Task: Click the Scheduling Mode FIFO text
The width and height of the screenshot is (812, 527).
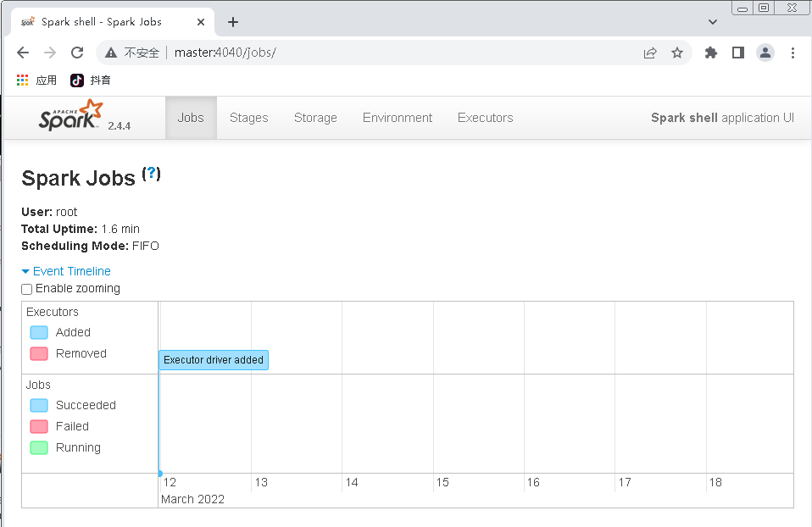Action: pos(90,246)
